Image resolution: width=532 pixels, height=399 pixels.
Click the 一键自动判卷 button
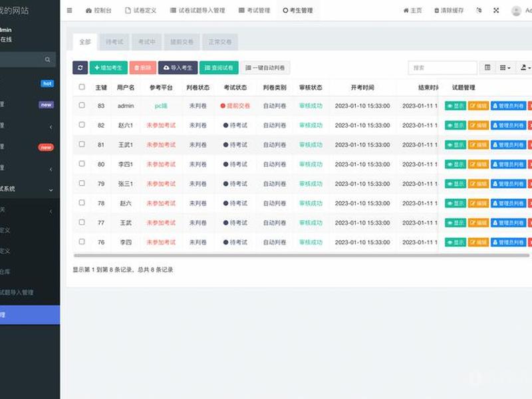[265, 68]
